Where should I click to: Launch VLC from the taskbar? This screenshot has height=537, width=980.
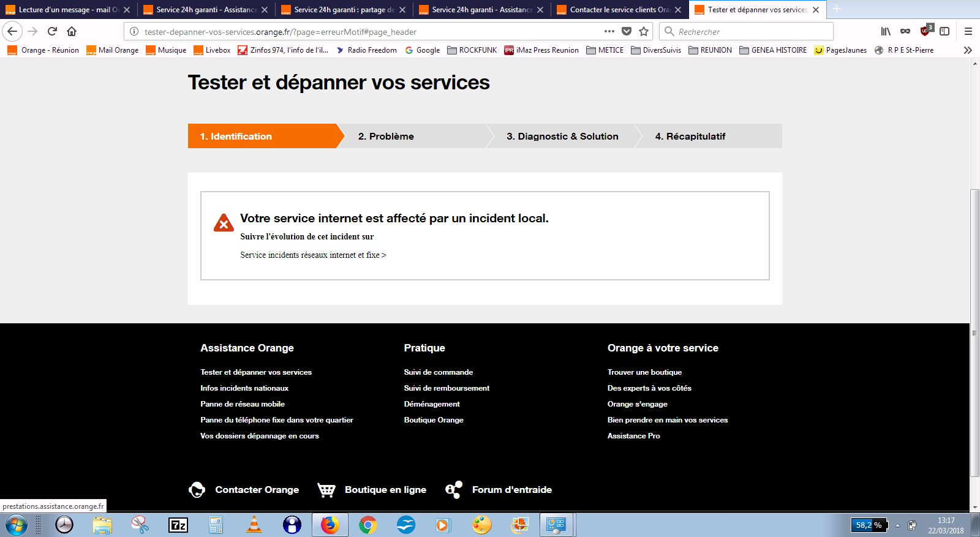[x=254, y=525]
